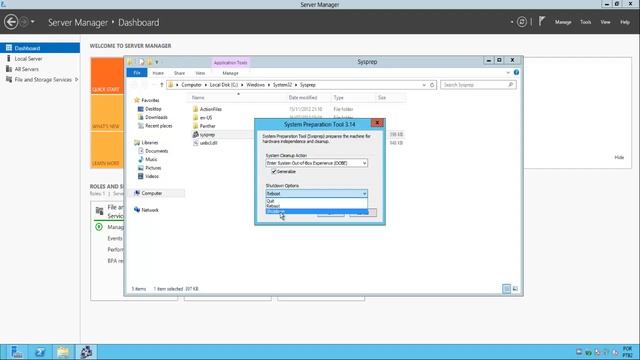Open the Help menu in Server Manager

pos(625,22)
